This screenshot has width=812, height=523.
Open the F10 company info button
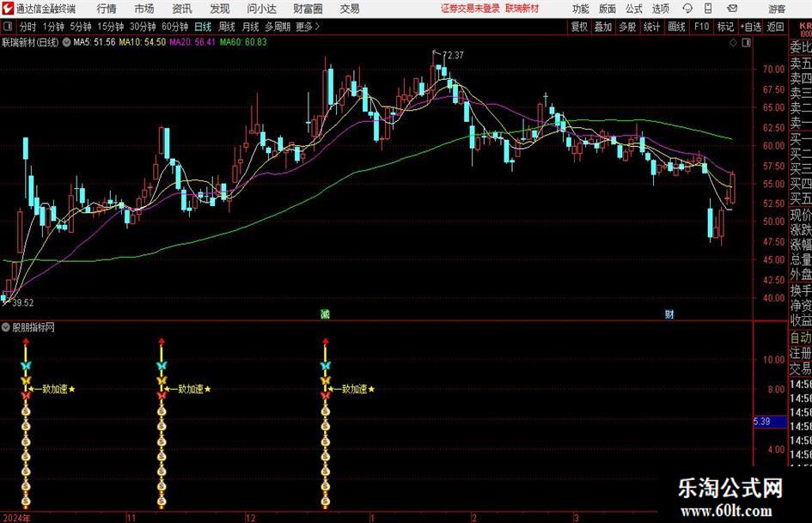click(x=701, y=27)
